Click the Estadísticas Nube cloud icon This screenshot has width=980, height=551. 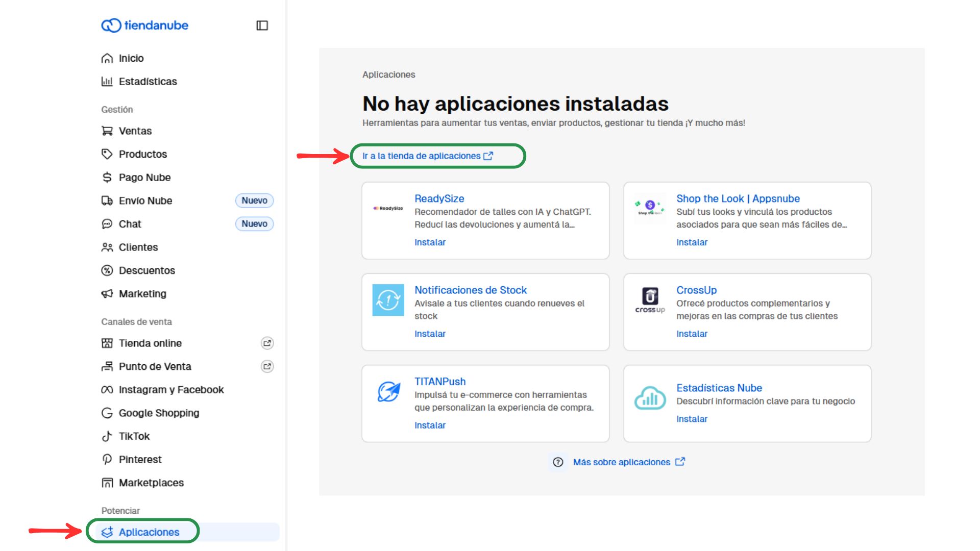pyautogui.click(x=650, y=398)
